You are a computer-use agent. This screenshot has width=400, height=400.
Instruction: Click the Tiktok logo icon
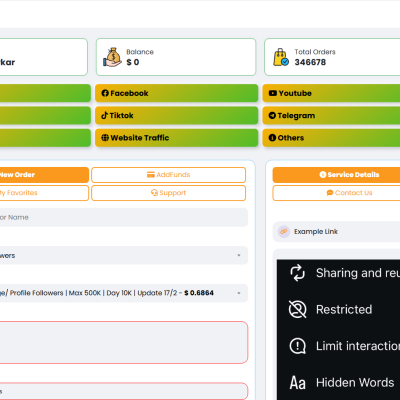pos(105,115)
